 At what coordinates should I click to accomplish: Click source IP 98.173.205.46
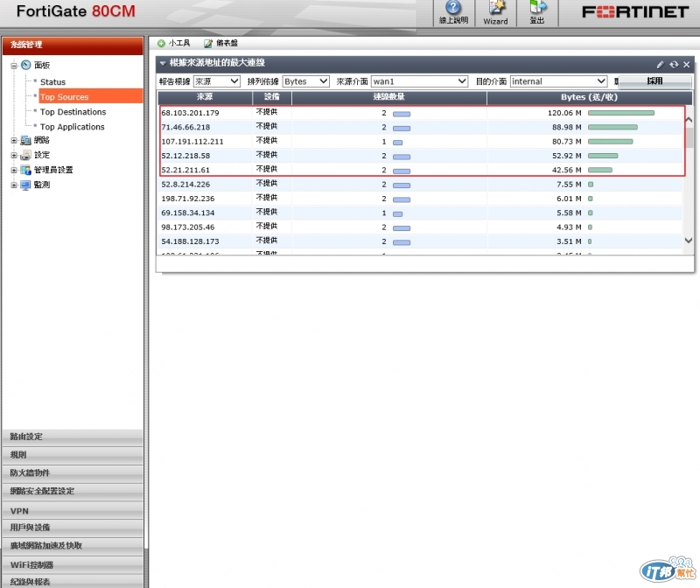tap(188, 227)
